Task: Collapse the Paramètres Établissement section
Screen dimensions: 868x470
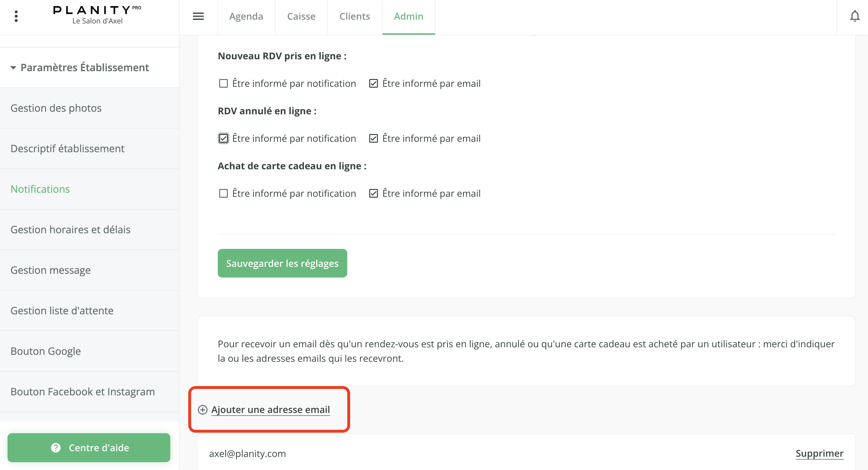Action: tap(14, 67)
